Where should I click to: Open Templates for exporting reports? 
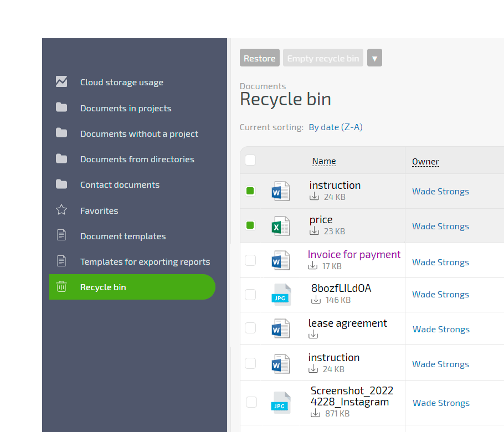click(x=145, y=261)
